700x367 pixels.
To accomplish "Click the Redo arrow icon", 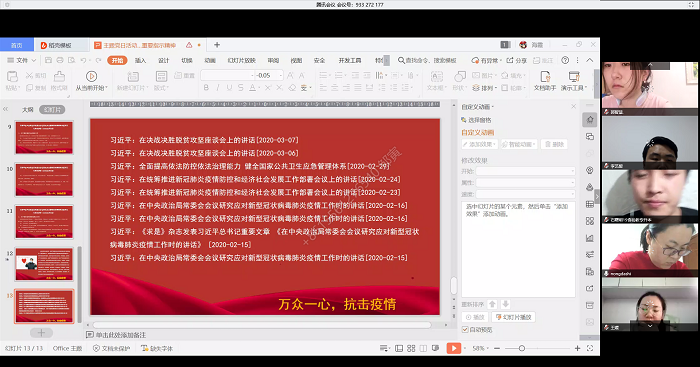I will pos(98,60).
